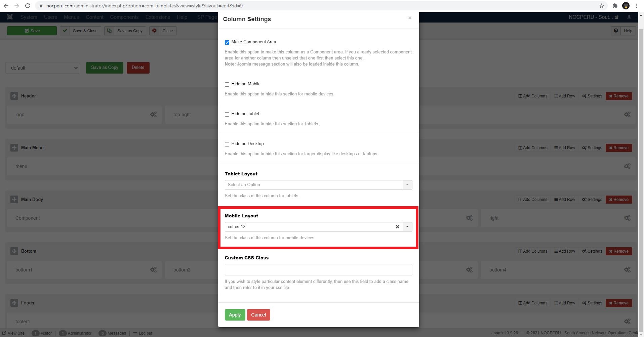Open the Extensions menu

[157, 17]
